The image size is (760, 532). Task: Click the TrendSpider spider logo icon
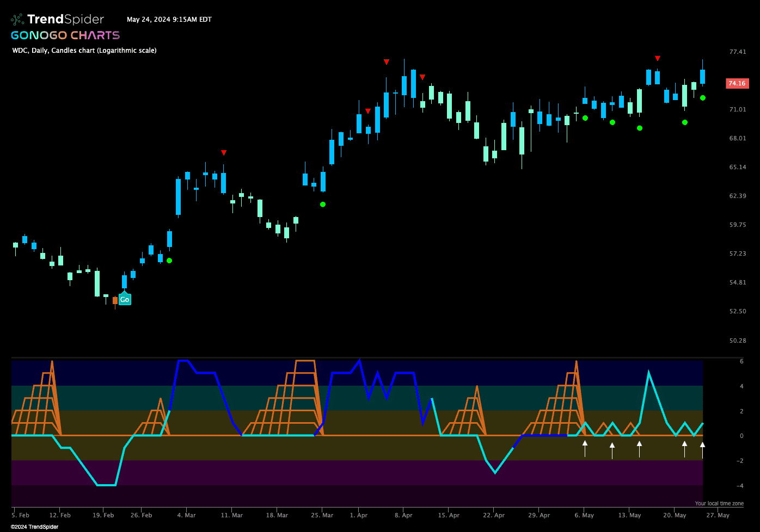(18, 20)
